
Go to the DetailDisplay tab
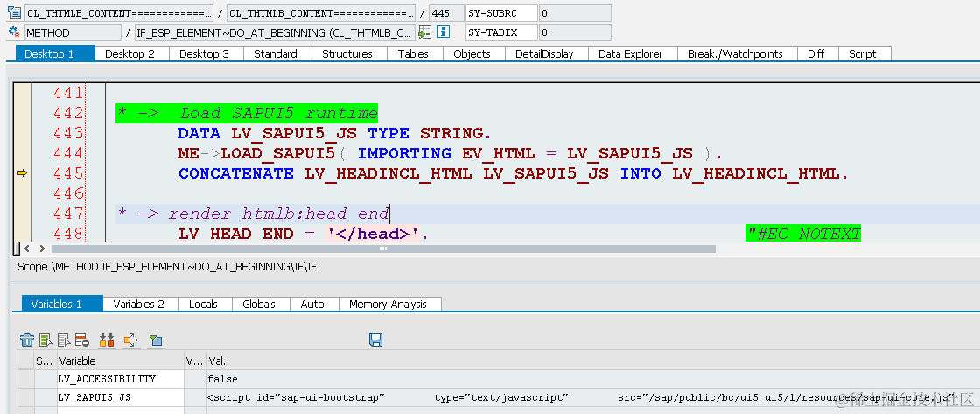pyautogui.click(x=544, y=53)
